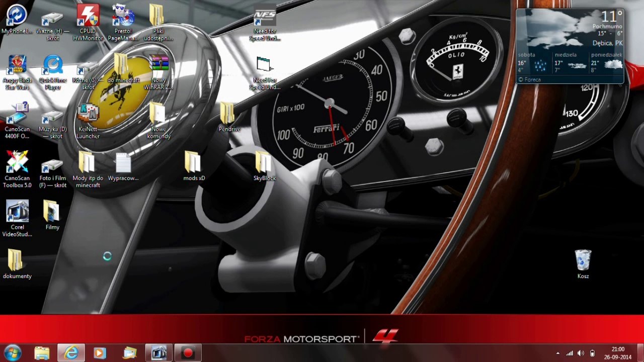
Task: Open the Windows Start menu
Action: point(12,353)
